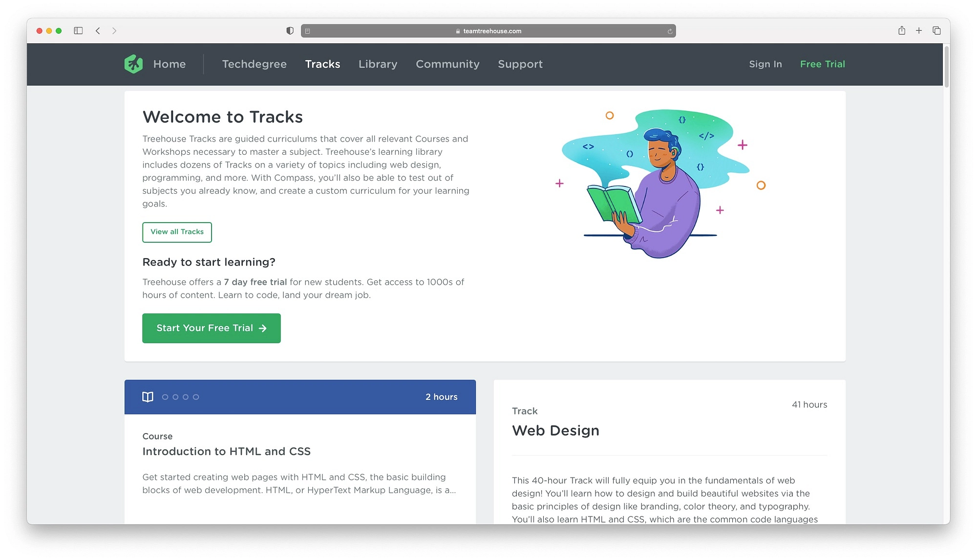Click the fourth progress dot indicator

click(x=196, y=397)
